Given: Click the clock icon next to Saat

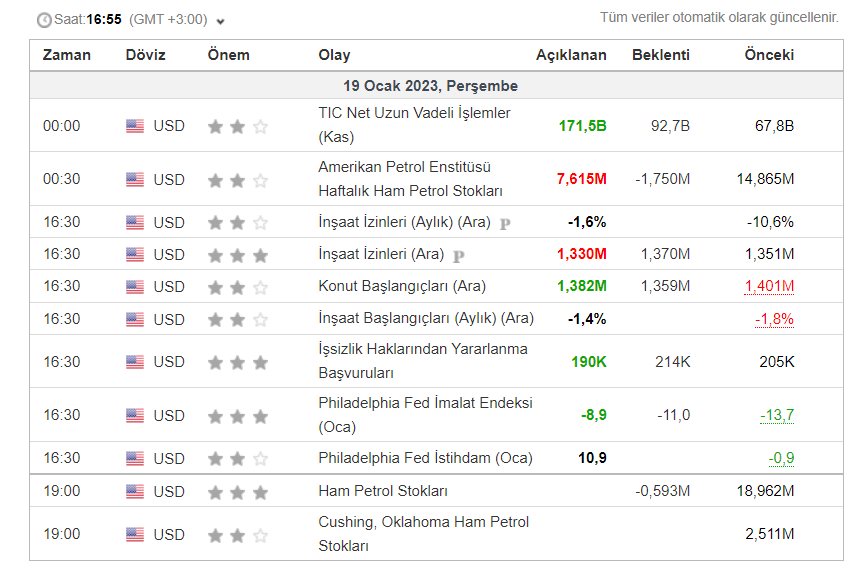Looking at the screenshot, I should (x=44, y=20).
